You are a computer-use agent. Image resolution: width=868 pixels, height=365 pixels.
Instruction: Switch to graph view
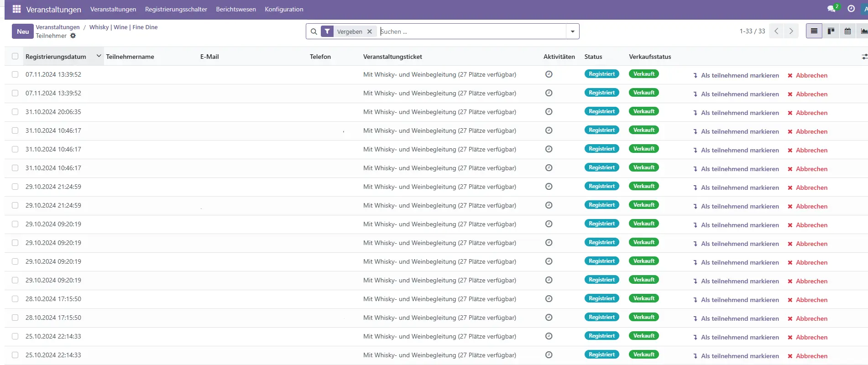point(863,31)
